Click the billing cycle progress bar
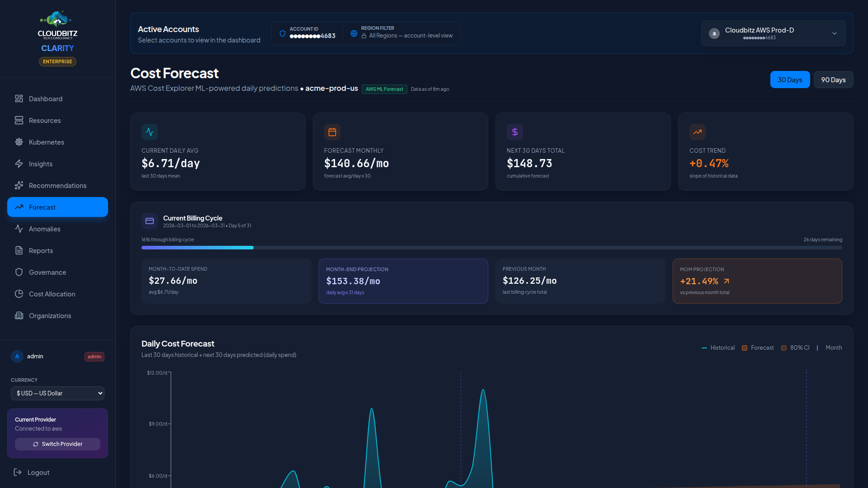The width and height of the screenshot is (868, 488). (x=492, y=248)
